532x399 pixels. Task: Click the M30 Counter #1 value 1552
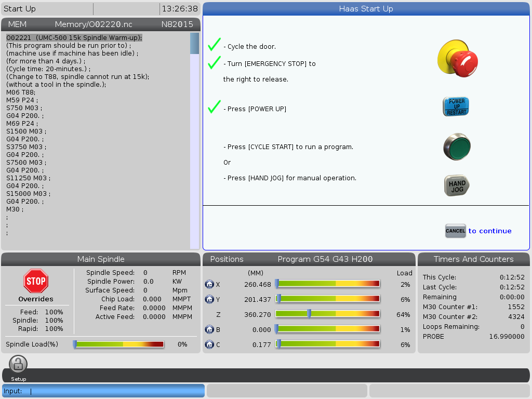[516, 307]
